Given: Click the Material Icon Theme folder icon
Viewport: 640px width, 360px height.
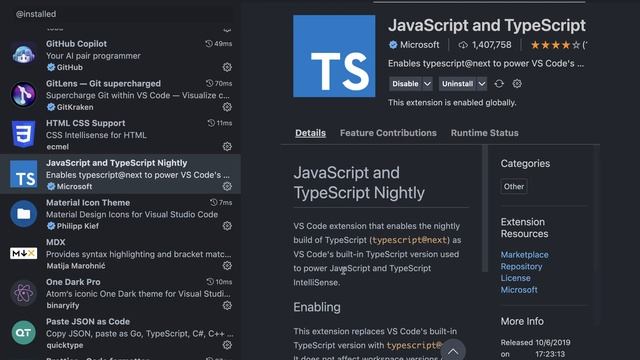Looking at the screenshot, I should coord(24,213).
